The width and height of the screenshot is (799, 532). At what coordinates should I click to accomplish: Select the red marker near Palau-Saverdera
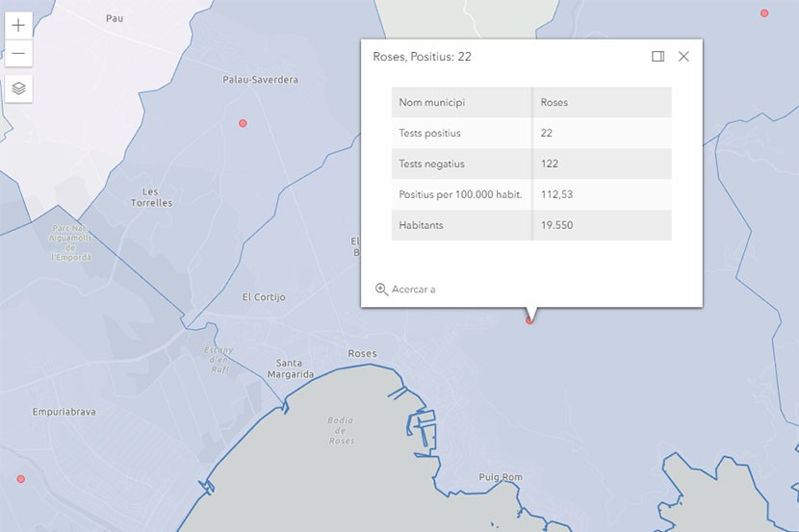click(243, 123)
